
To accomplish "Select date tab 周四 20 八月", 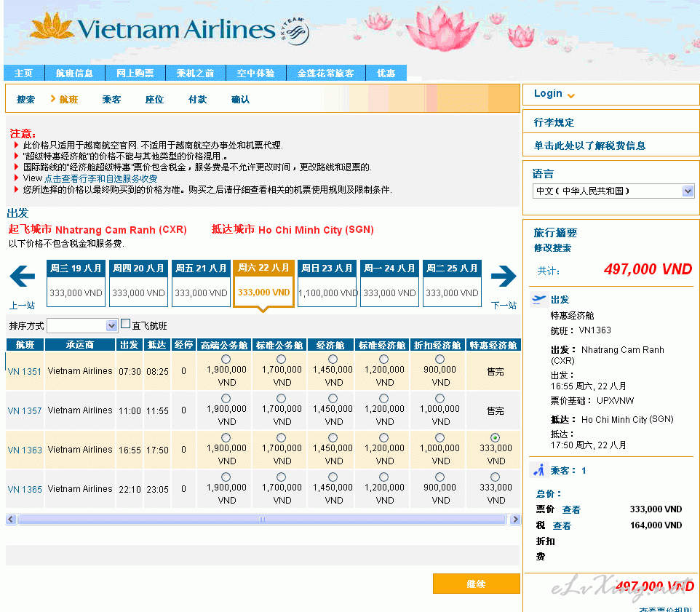I will tap(138, 284).
